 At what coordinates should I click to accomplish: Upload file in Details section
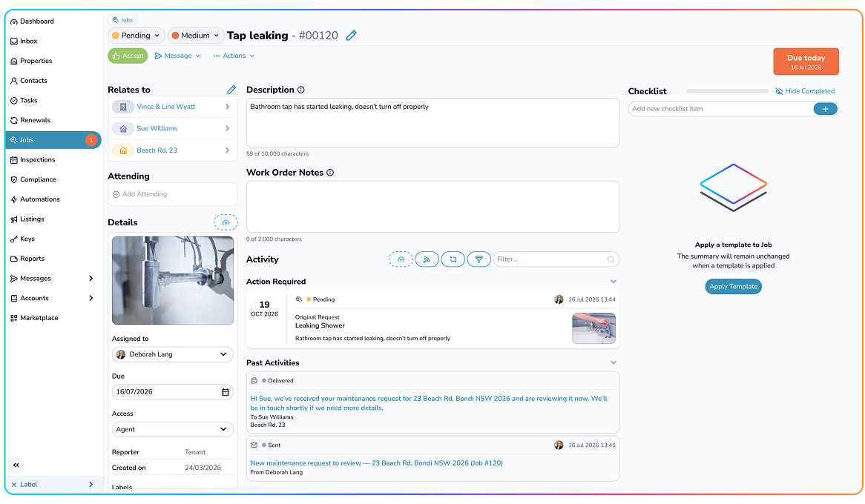pos(226,223)
